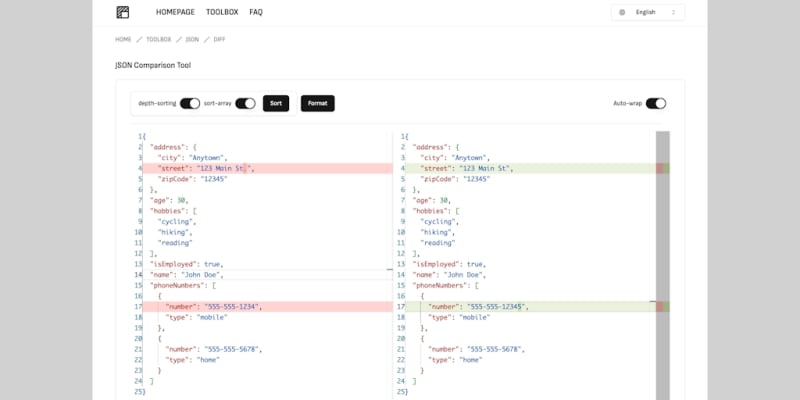Click the red diff marker on overview ruler line 4
The height and width of the screenshot is (400, 800).
[x=662, y=168]
